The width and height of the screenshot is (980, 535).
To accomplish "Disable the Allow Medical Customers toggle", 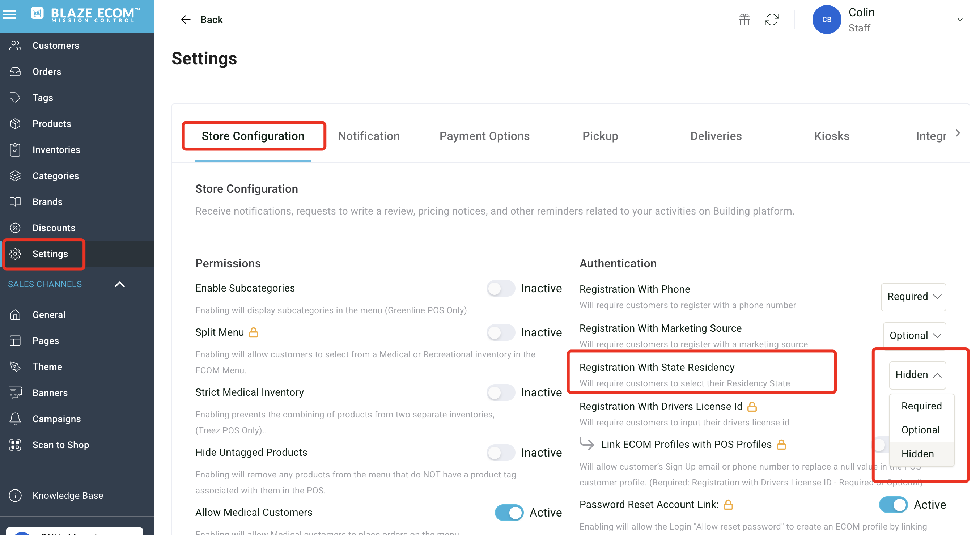I will [509, 513].
